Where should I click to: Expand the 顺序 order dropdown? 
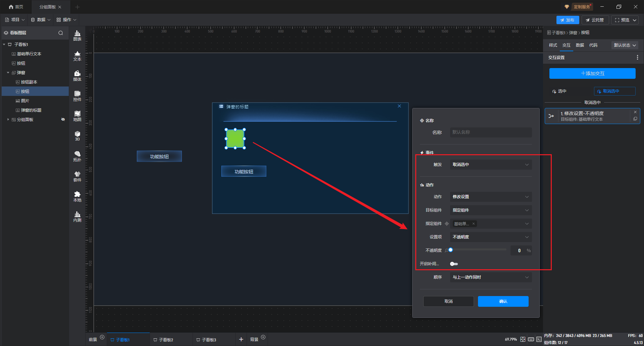(x=490, y=277)
